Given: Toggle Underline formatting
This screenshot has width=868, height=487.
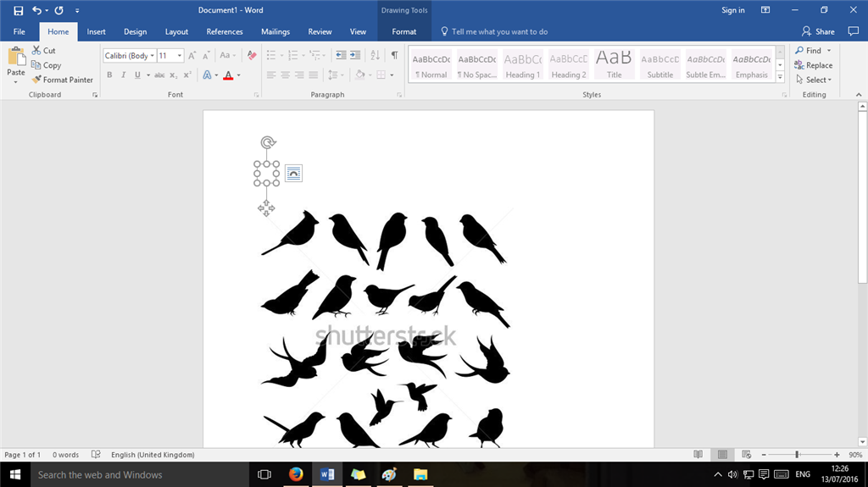Looking at the screenshot, I should [x=137, y=75].
